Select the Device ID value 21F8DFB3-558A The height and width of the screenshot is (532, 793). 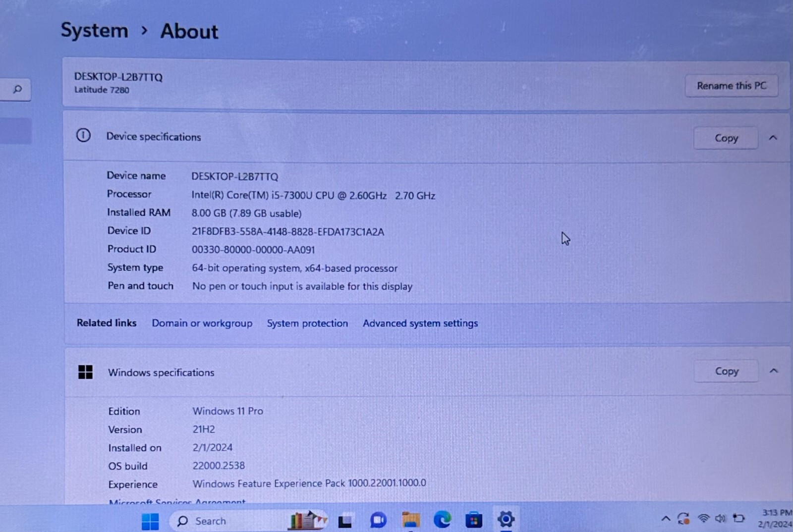[x=288, y=232]
